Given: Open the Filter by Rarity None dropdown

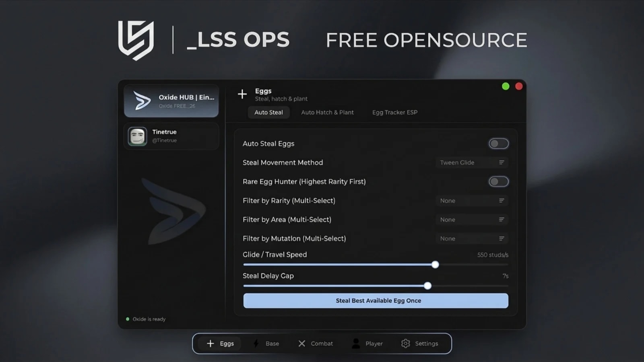Looking at the screenshot, I should 472,200.
